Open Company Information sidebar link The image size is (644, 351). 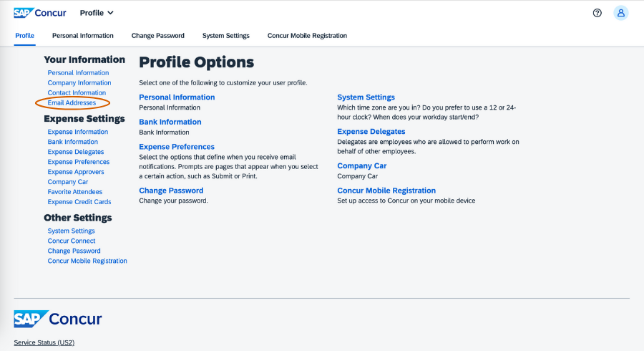(x=79, y=83)
